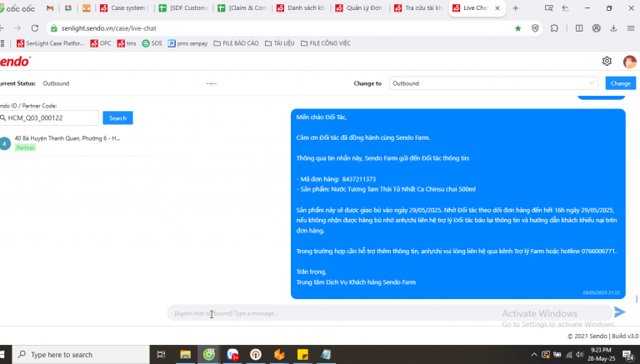Switch to the Tra cứu tài kh tab

pos(420,8)
